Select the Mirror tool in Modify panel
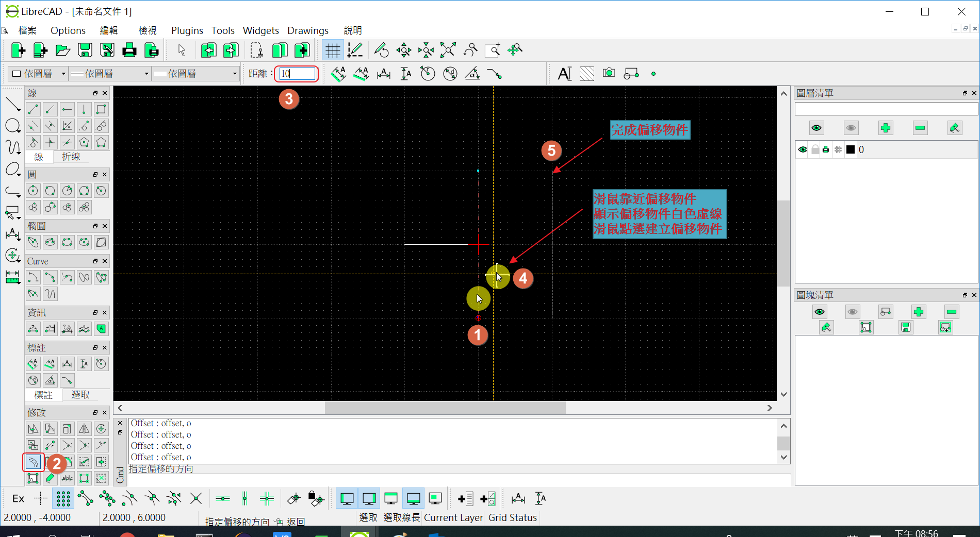980x537 pixels. coord(84,428)
